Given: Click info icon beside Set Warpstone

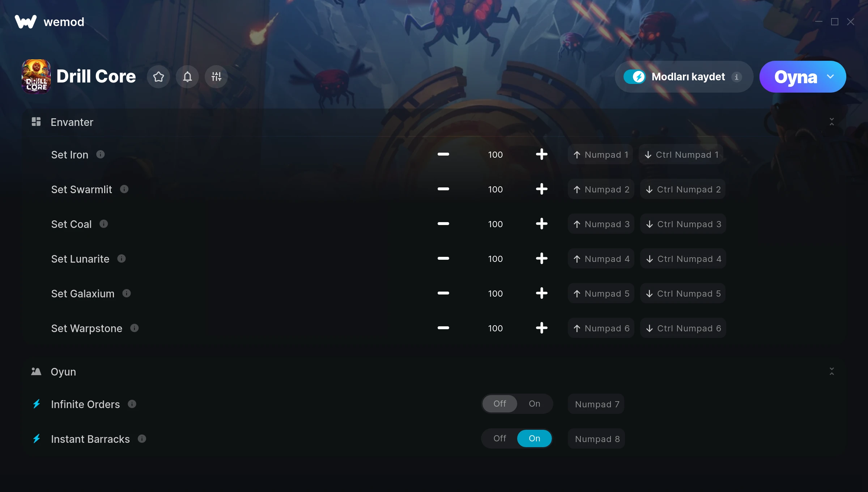Looking at the screenshot, I should coord(135,328).
